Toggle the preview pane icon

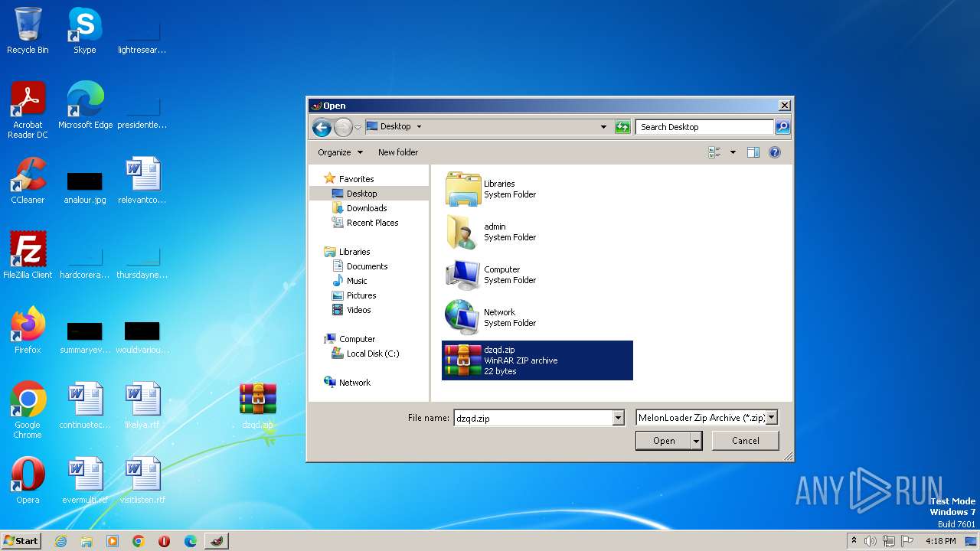click(x=753, y=152)
